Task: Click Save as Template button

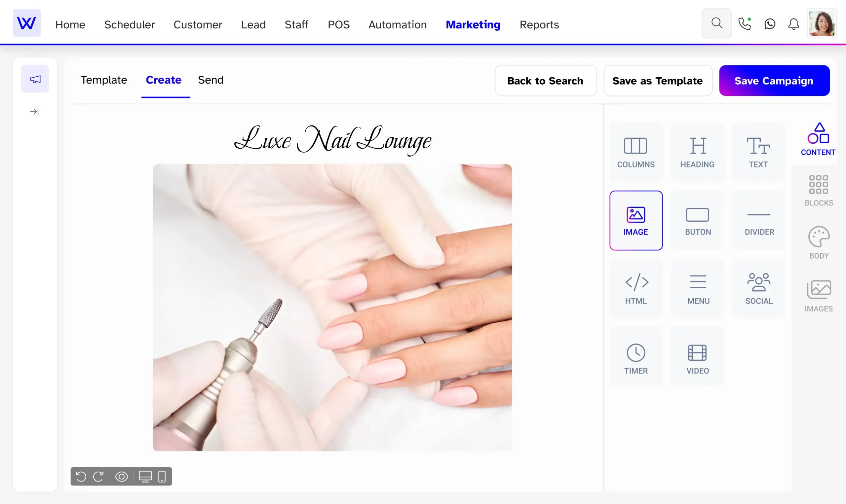Action: point(658,80)
